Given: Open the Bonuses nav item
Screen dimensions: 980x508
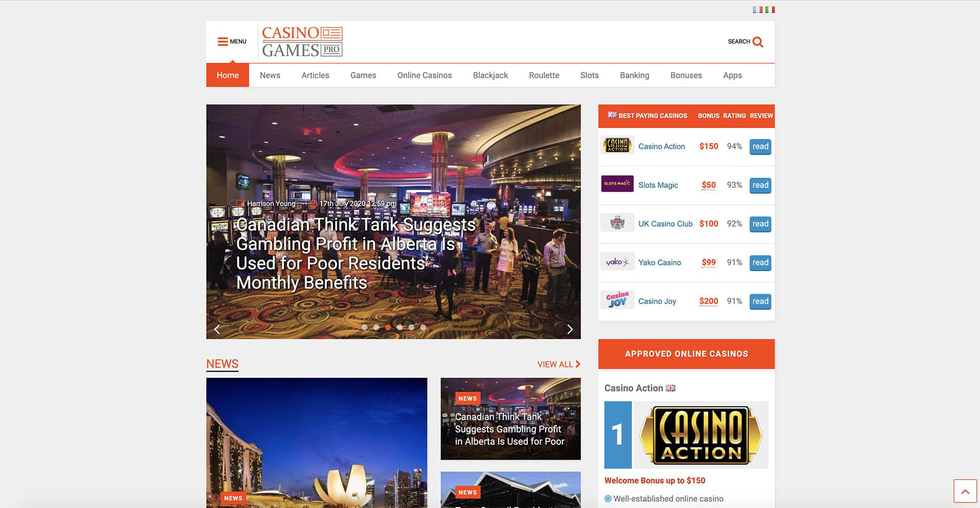Looking at the screenshot, I should click(x=686, y=75).
